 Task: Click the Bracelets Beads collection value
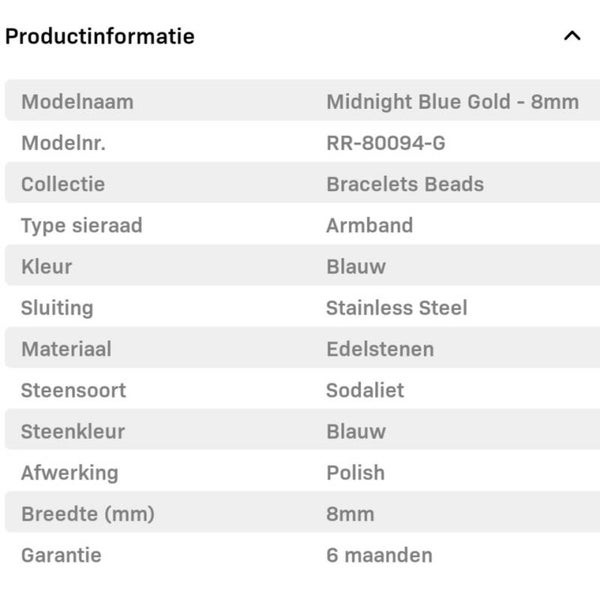404,184
